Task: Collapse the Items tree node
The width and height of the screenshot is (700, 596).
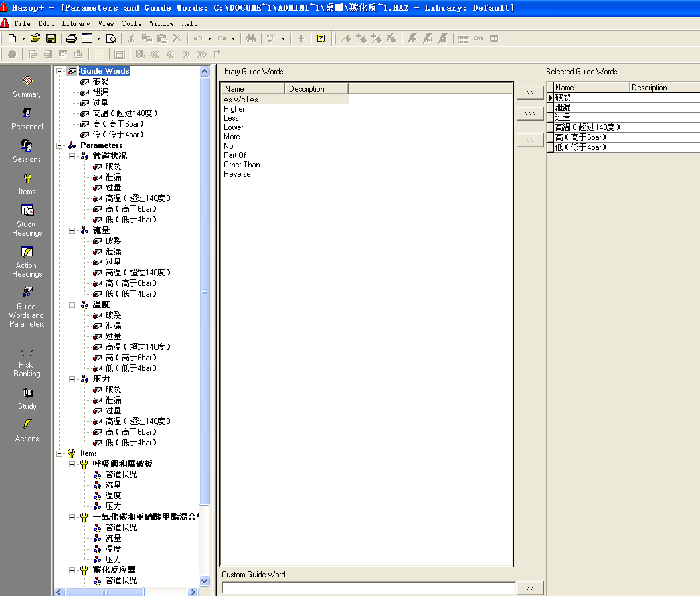Action: click(x=59, y=454)
